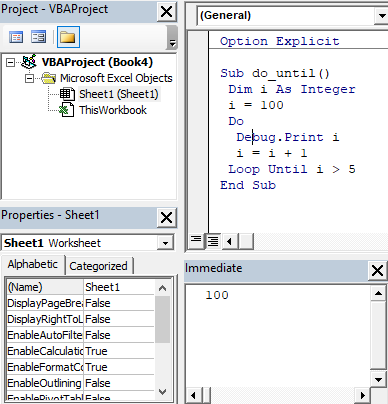
Task: Collapse the VBAProject (Book4) tree node
Action: point(11,62)
